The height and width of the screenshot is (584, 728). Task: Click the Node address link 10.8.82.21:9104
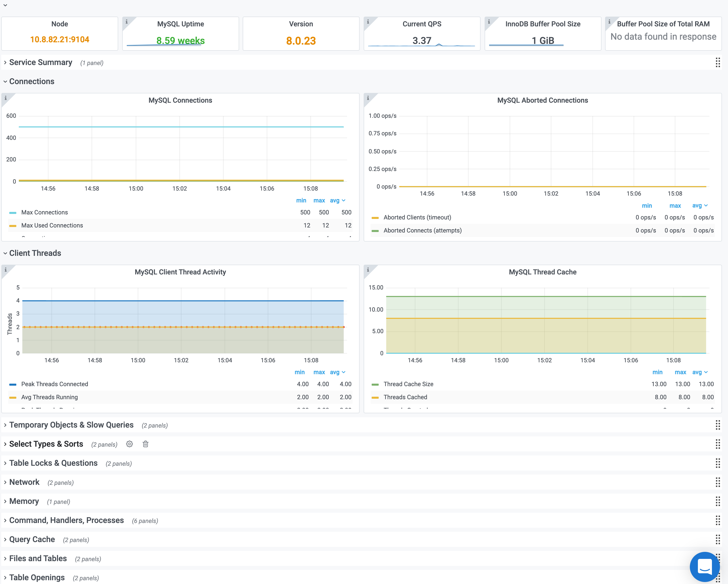[60, 39]
